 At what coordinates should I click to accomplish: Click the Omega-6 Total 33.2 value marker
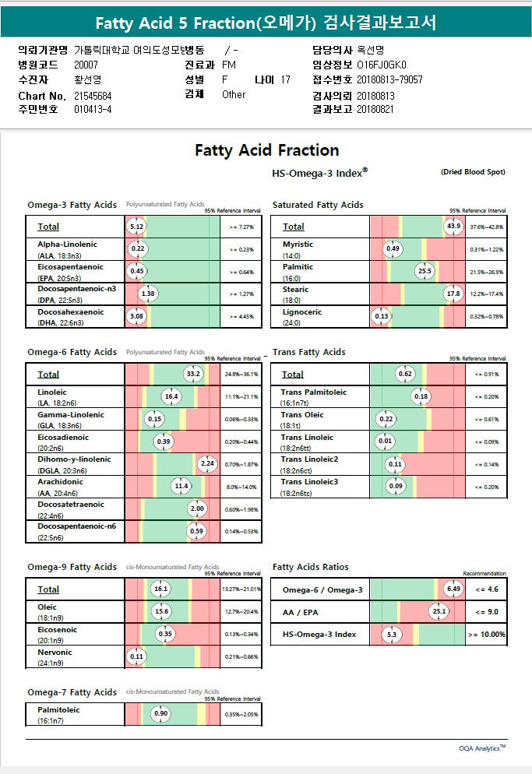pyautogui.click(x=193, y=375)
